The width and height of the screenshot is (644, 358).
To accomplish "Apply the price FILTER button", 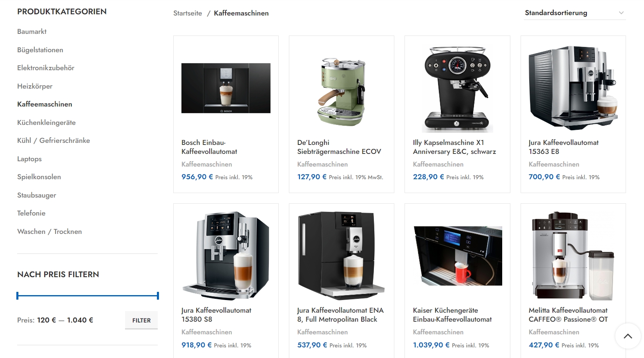I will click(x=141, y=320).
